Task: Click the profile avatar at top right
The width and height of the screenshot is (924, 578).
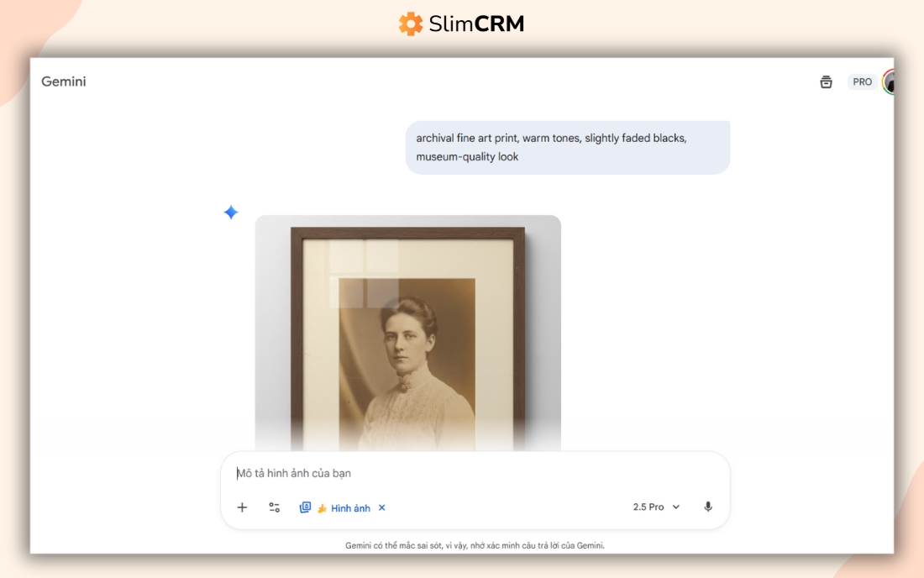Action: pos(889,81)
